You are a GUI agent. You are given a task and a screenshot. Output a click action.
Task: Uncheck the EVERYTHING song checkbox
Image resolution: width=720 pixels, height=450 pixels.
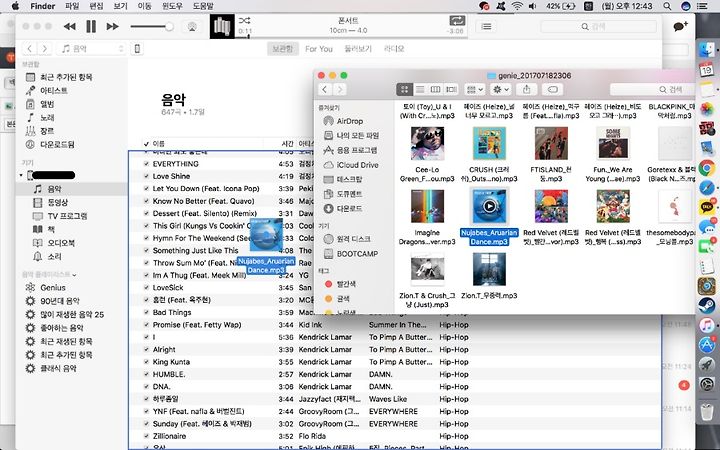click(x=146, y=164)
